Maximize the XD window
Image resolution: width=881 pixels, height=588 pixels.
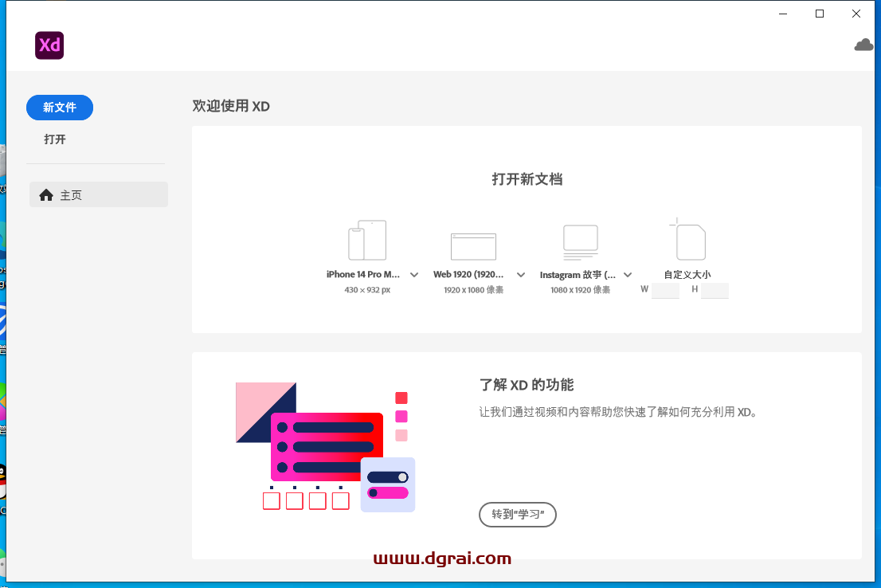pos(820,14)
